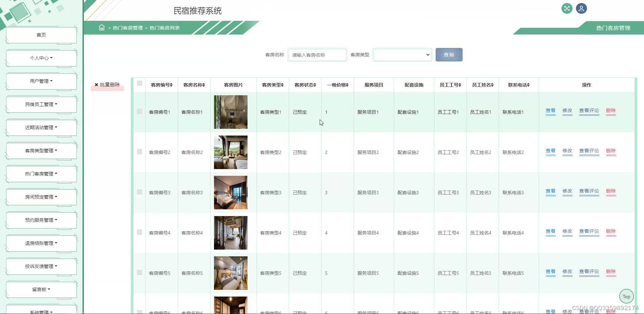Check the row checkbox for 客房编号3
Screen dimensions: 644x314
tap(140, 192)
